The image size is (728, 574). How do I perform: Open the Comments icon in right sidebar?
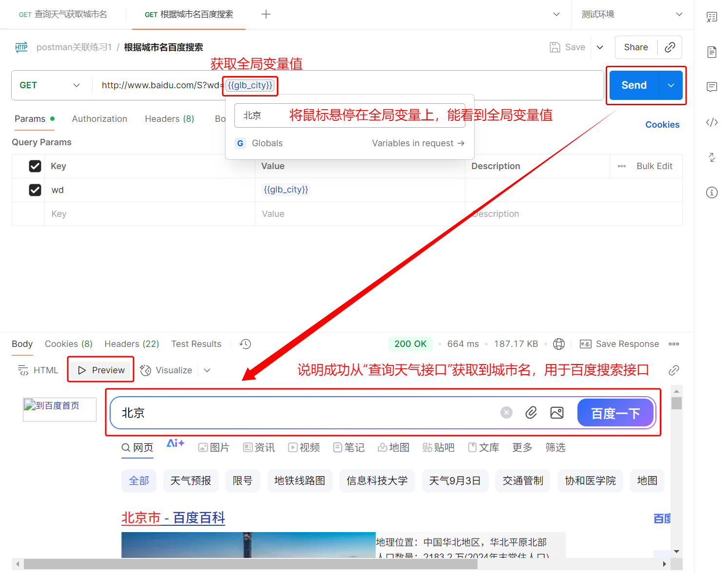712,87
